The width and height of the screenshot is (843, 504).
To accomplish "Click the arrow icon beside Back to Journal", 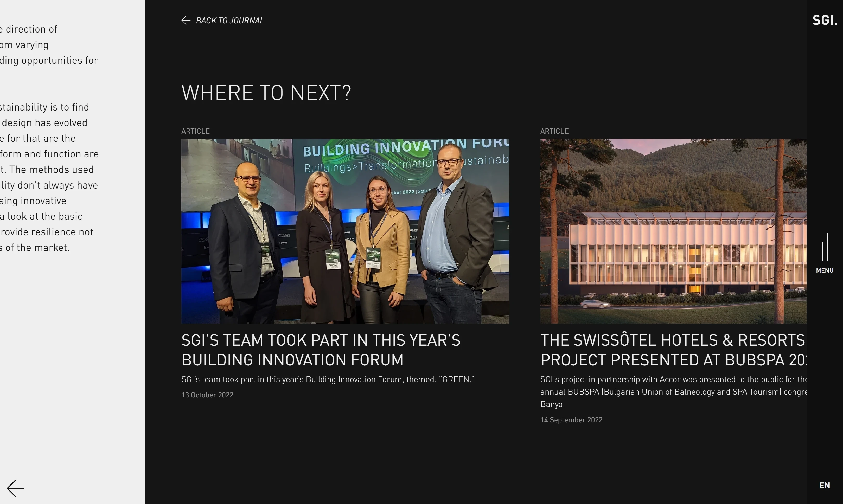I will (186, 20).
